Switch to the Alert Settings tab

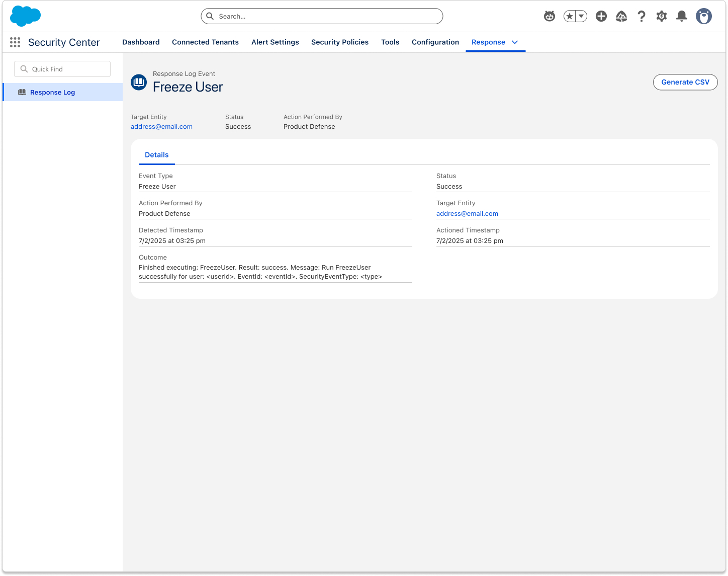(x=275, y=42)
